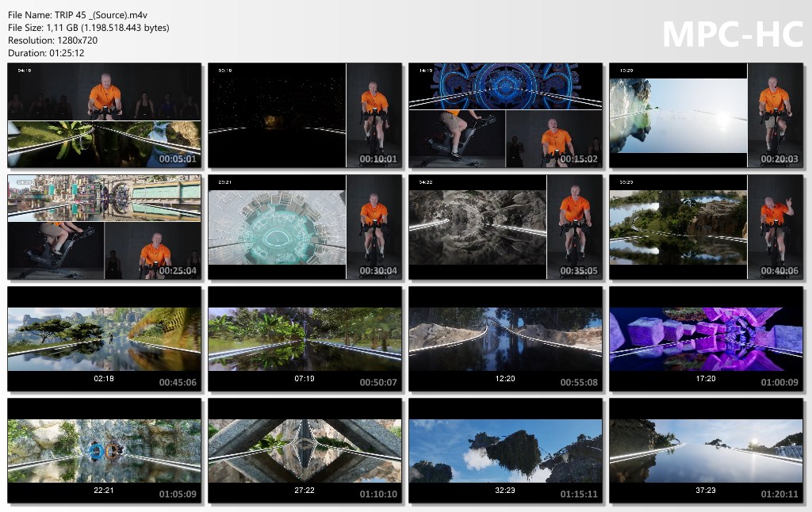Select the thumbnail stamped 00:05:01
The image size is (812, 512).
coord(104,116)
